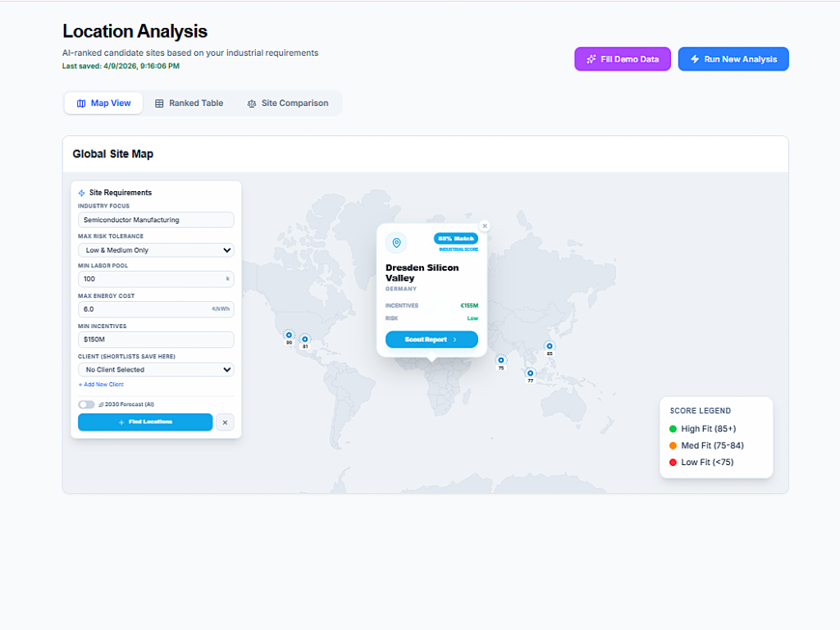
Task: Close the Site Requirements panel with X
Action: click(x=226, y=422)
